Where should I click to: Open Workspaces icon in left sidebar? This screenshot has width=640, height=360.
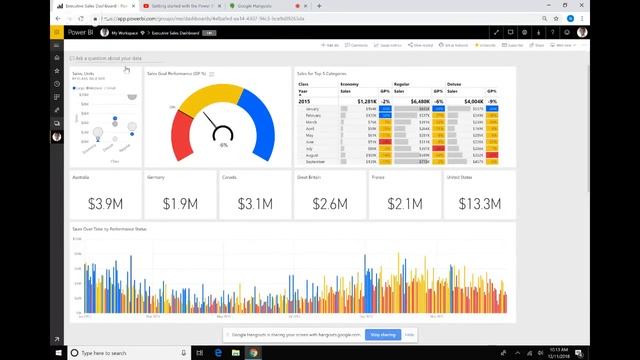[57, 123]
